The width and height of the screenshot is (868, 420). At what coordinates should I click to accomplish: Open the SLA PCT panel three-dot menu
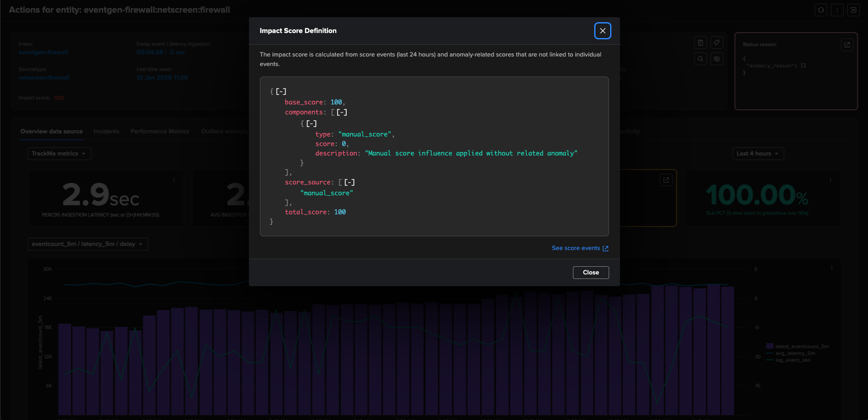coord(830,180)
